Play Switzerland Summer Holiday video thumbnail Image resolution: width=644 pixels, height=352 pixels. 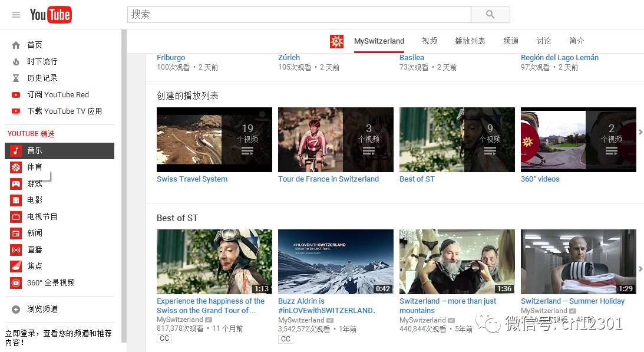click(x=578, y=262)
